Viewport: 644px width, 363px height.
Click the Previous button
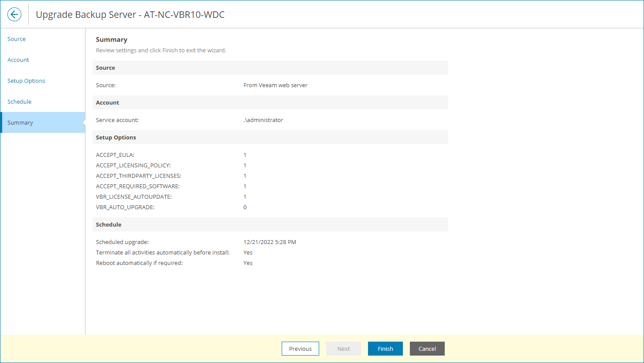point(300,349)
